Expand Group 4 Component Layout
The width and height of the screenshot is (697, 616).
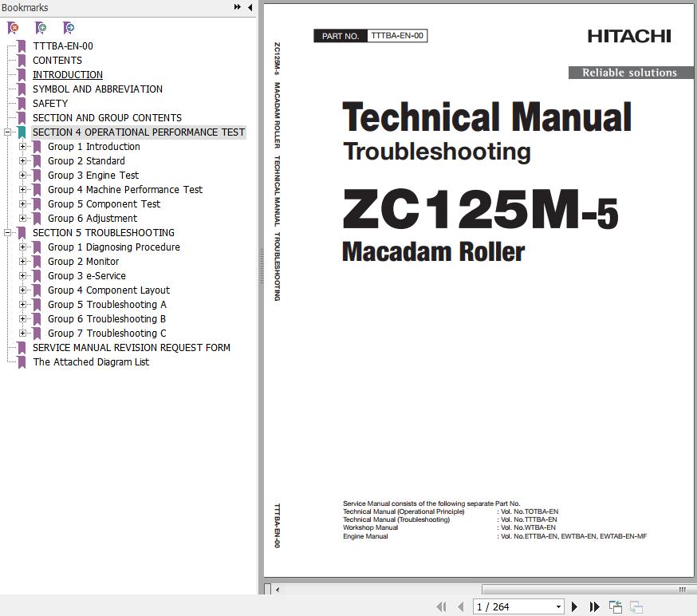click(x=22, y=290)
